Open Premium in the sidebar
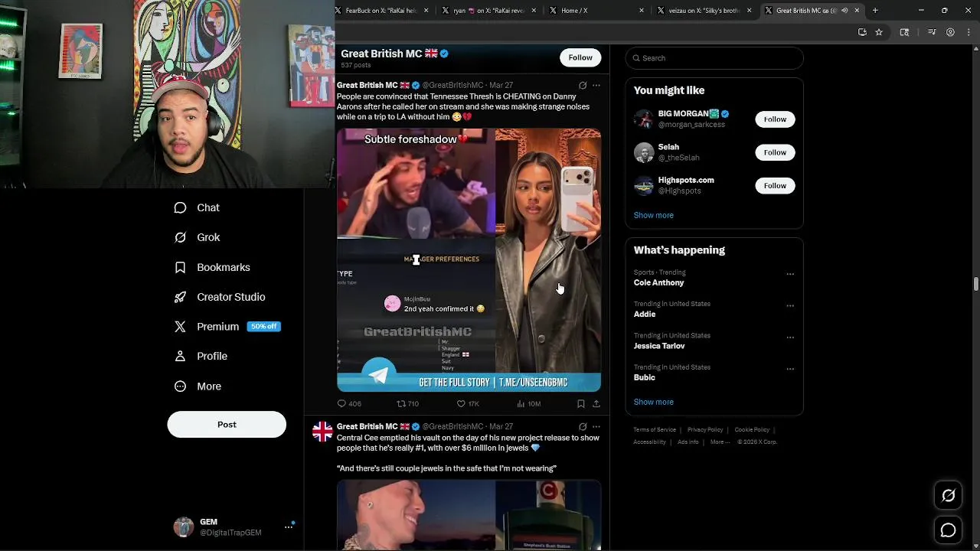This screenshot has width=980, height=551. [x=227, y=326]
